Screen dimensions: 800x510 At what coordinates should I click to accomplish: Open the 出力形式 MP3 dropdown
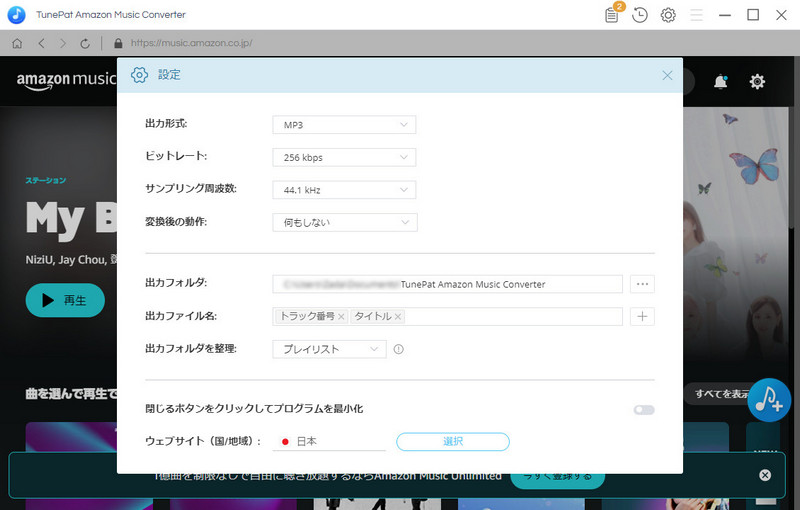tap(344, 125)
